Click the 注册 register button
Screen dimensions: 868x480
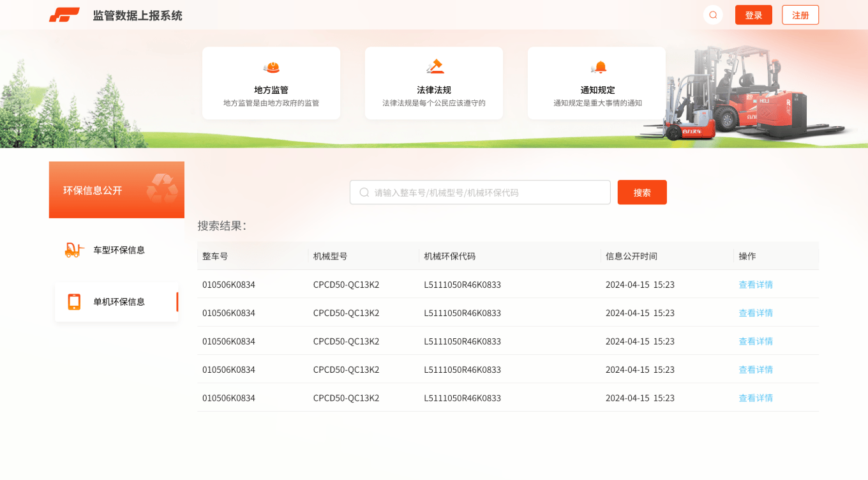tap(800, 15)
